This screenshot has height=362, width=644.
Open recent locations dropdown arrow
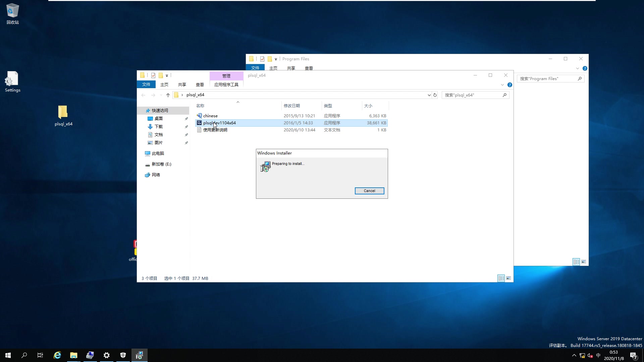161,95
